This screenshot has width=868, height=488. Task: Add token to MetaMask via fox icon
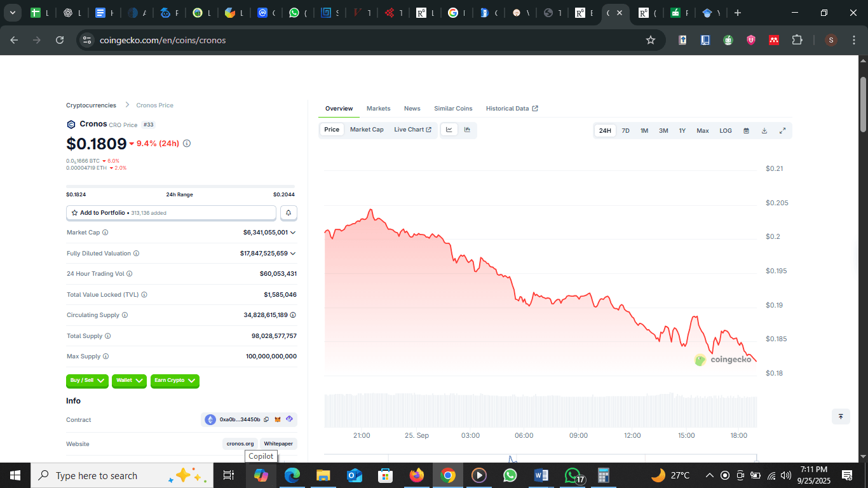click(278, 419)
